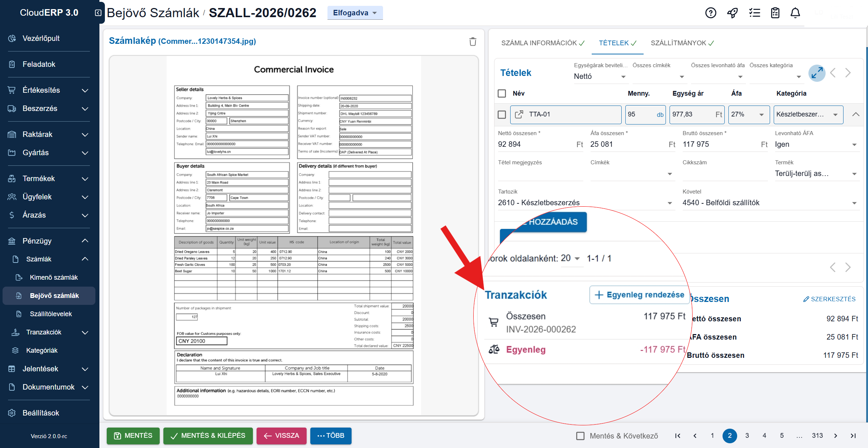
Task: Tick the select-all checkbox beside Név
Action: point(502,93)
